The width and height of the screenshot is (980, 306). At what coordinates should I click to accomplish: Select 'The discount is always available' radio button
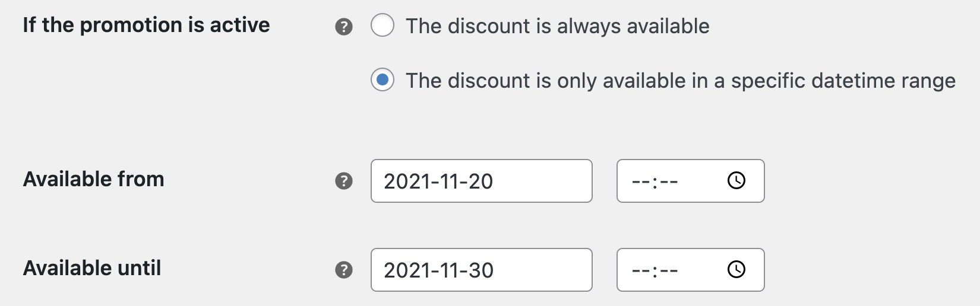pos(382,25)
